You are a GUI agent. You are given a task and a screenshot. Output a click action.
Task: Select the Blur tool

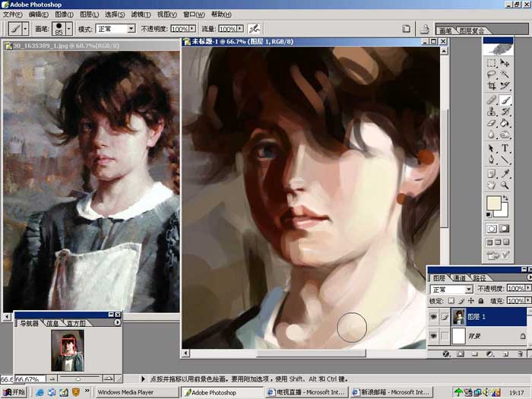491,135
